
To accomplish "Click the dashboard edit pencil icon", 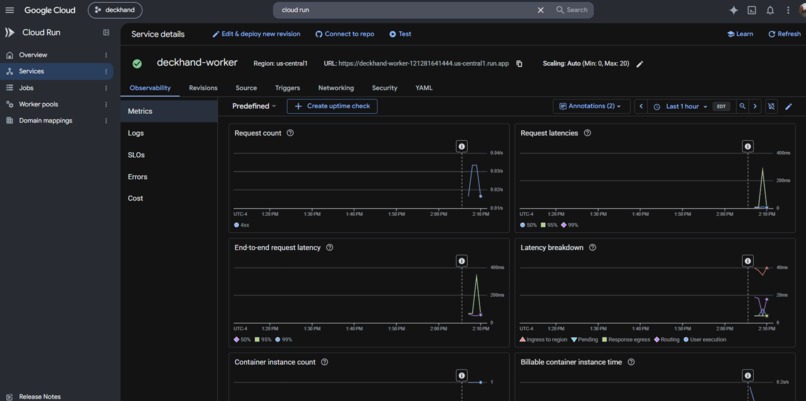I will (x=789, y=106).
